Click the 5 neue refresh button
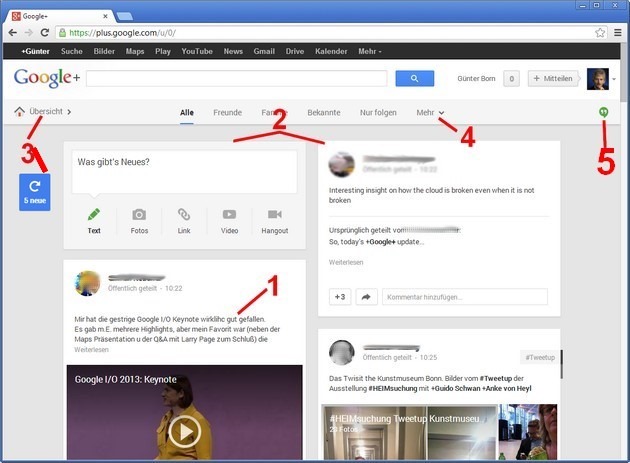The height and width of the screenshot is (463, 630). point(35,191)
